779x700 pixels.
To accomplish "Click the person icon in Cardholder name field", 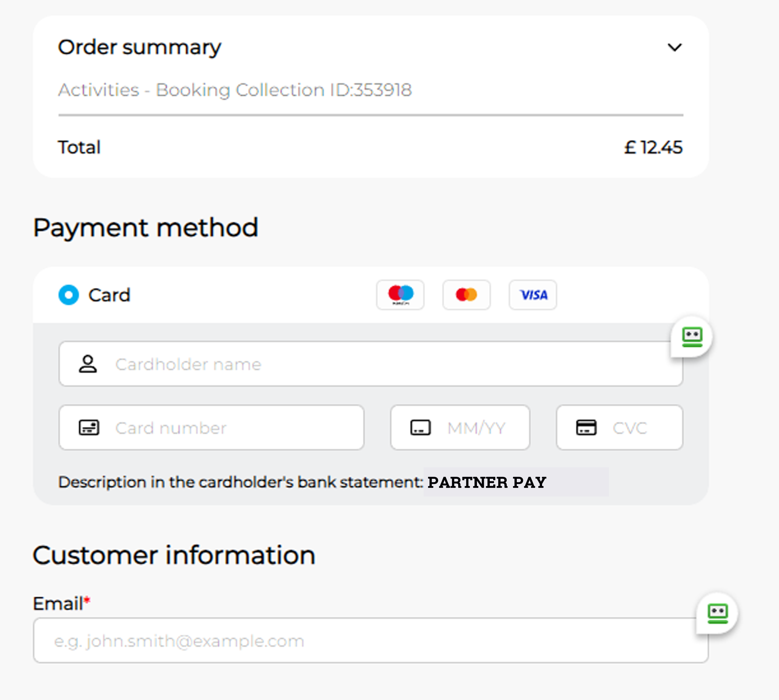I will tap(88, 364).
